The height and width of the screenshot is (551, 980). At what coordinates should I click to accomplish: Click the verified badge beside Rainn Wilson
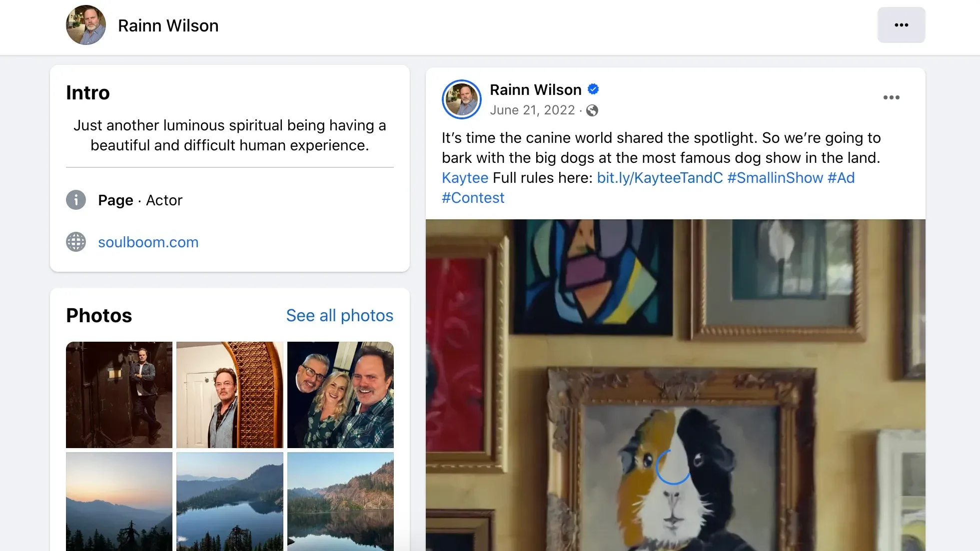click(x=593, y=89)
